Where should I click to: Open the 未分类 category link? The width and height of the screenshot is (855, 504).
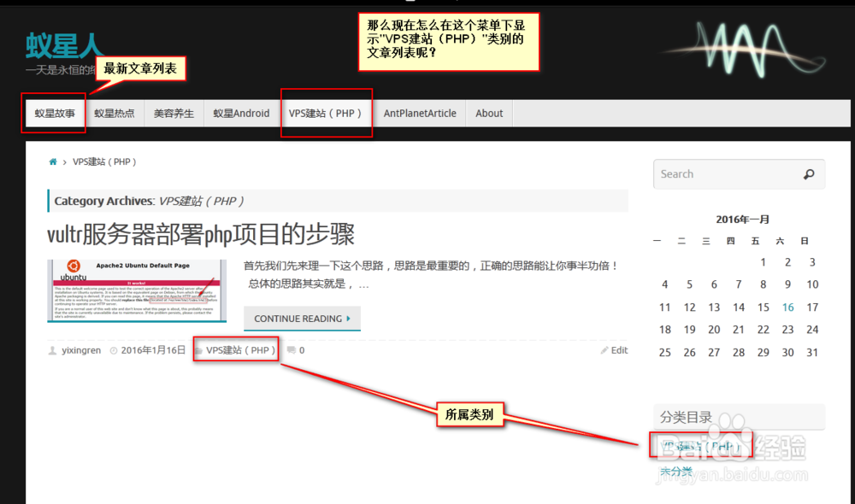click(x=676, y=471)
